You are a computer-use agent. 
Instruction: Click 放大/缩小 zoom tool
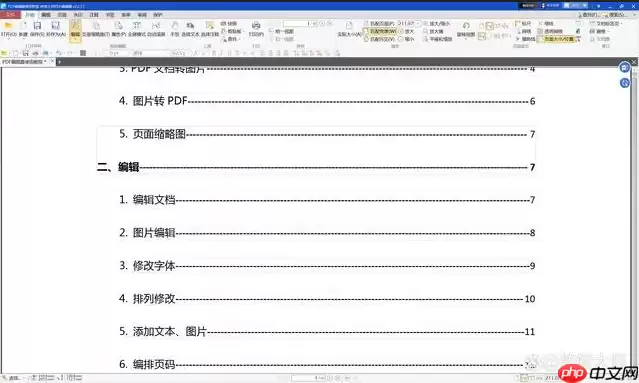[437, 24]
